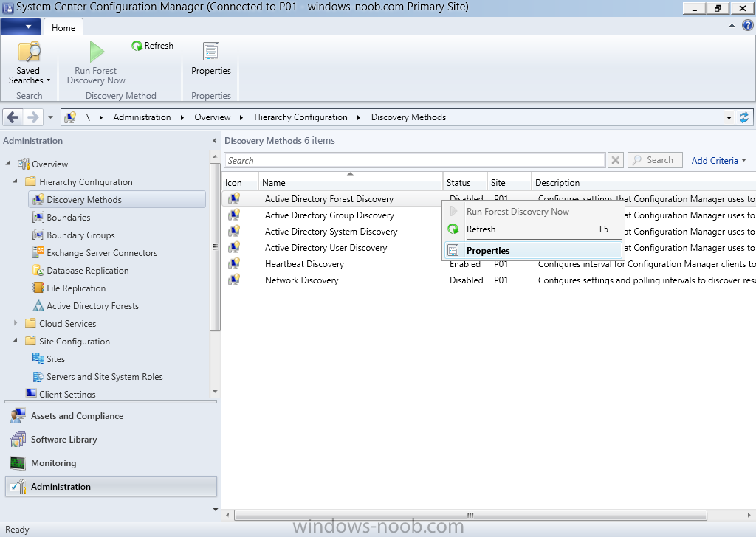Minimize the ribbon with the caret
Screen dimensions: 756x537
point(732,26)
